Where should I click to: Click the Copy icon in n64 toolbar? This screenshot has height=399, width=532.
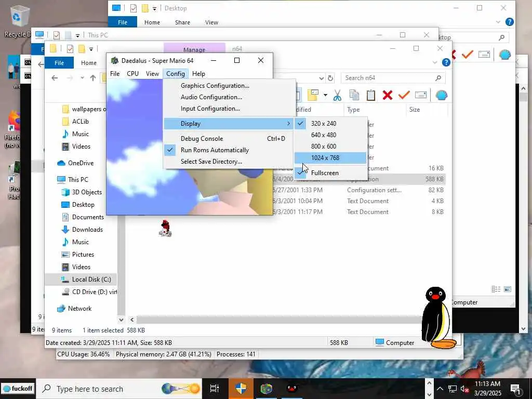354,96
